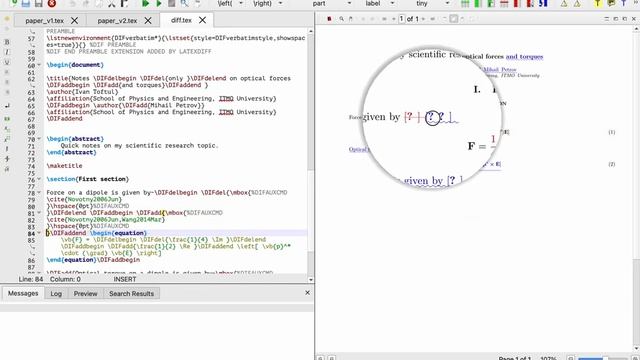Click the Remove row red table icon

[x=504, y=3]
